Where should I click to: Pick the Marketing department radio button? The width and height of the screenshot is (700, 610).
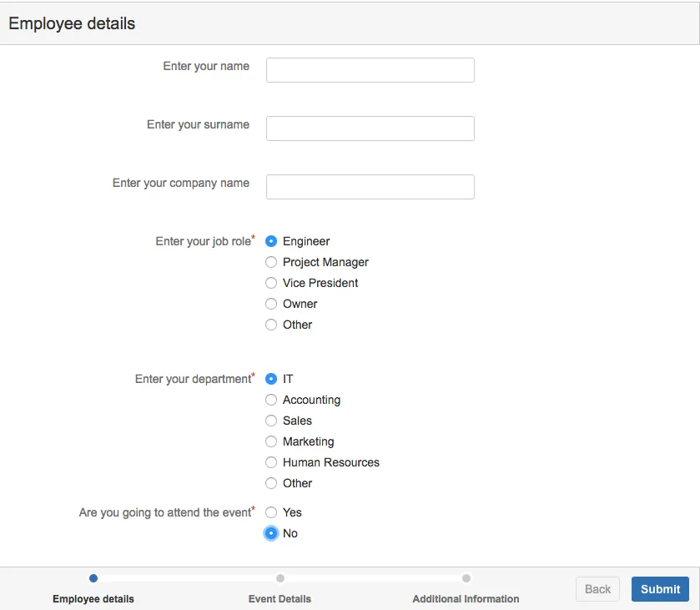coord(271,441)
